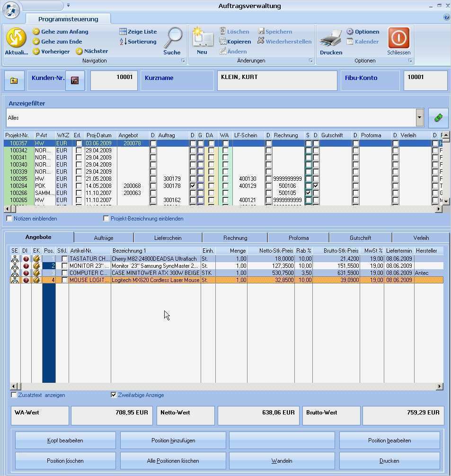Check Projekt-Bezeichnung einblenden

point(106,218)
